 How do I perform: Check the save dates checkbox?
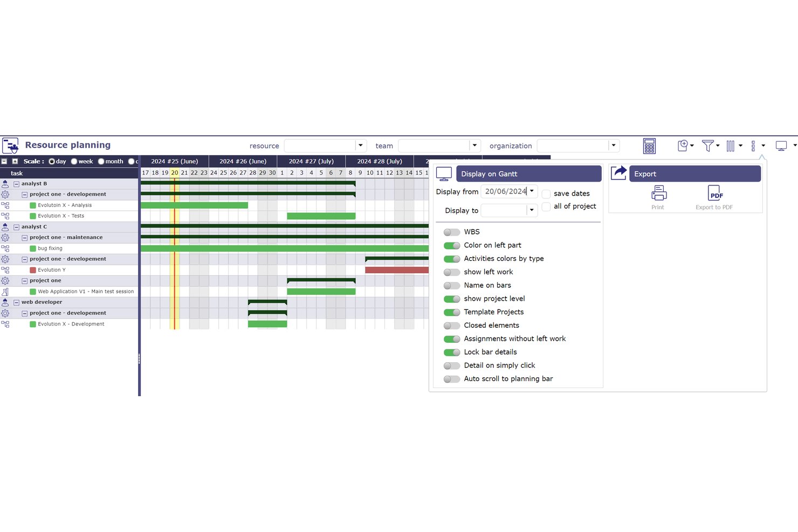point(546,194)
